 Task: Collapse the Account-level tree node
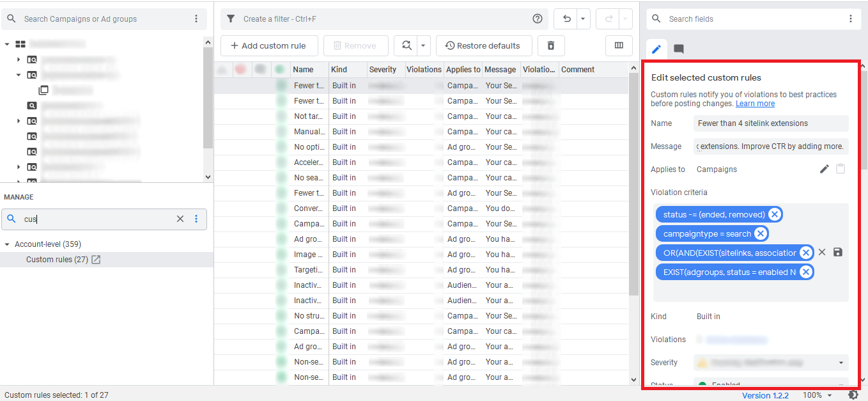click(x=8, y=244)
